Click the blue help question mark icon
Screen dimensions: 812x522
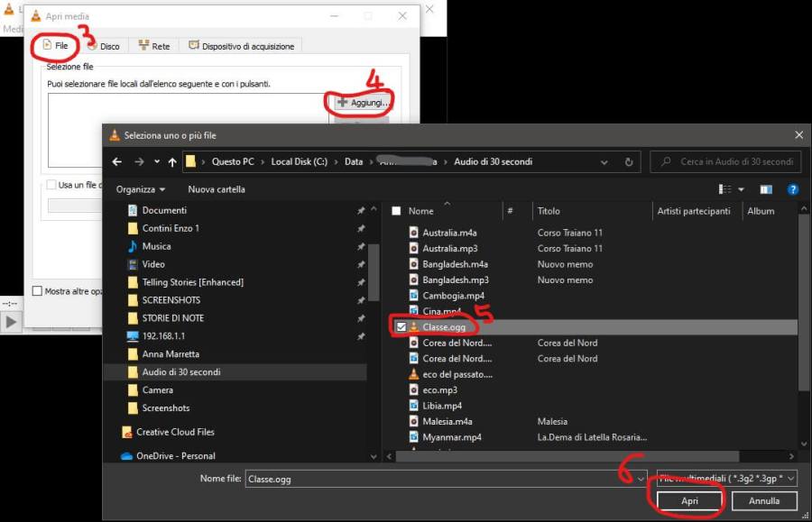[792, 189]
